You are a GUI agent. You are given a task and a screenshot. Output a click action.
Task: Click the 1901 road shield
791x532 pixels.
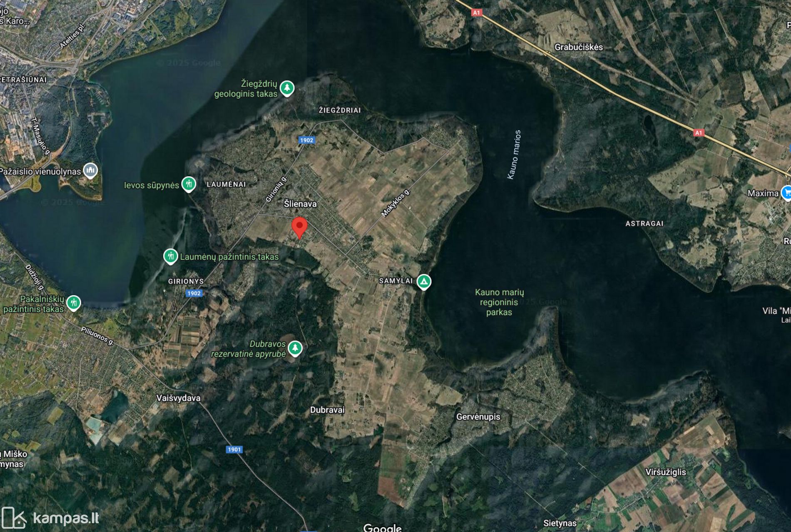point(234,449)
